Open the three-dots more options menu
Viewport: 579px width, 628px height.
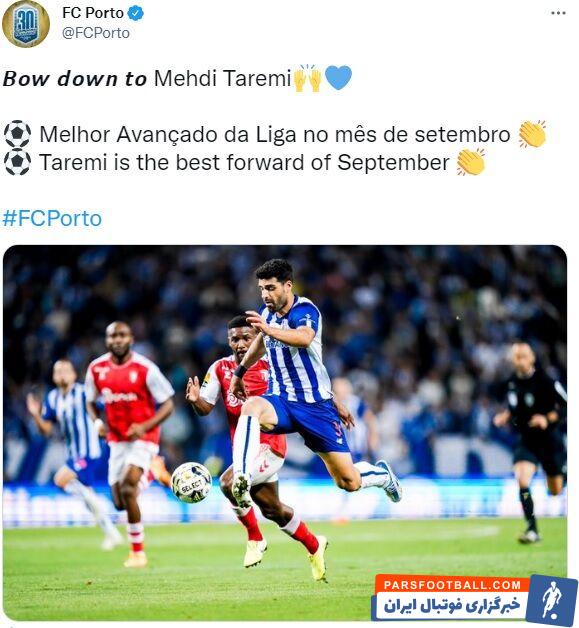[558, 13]
